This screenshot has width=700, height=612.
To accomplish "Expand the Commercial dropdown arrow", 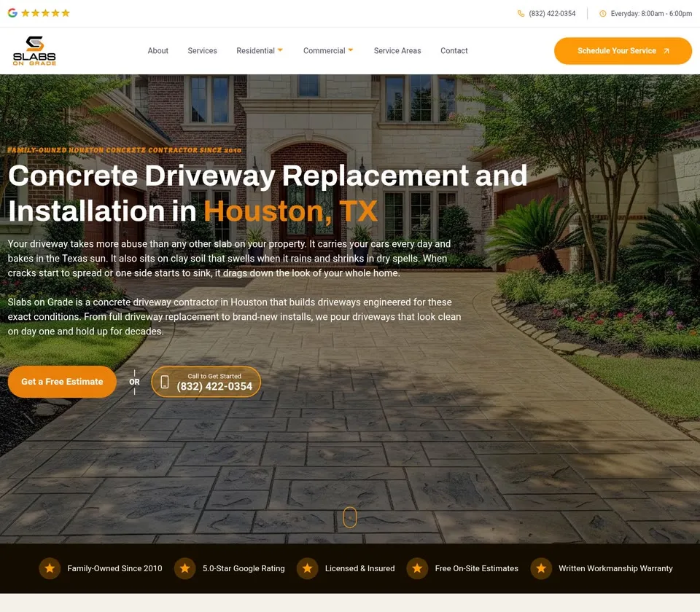I will pyautogui.click(x=351, y=50).
